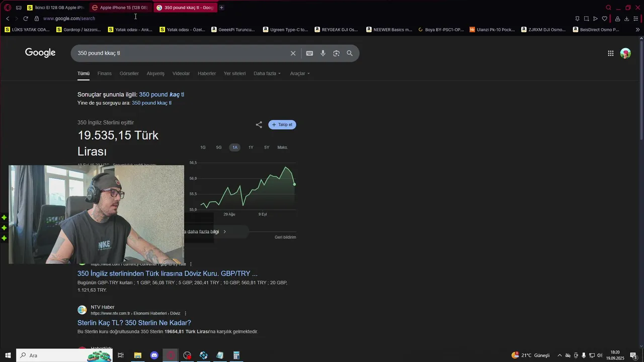Search instead for 350 pound kkaç tl

(151, 103)
